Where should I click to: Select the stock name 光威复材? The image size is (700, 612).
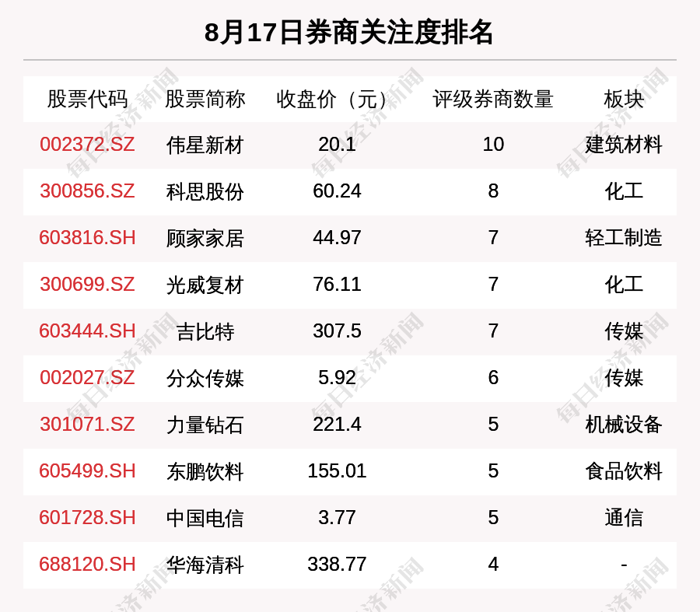[x=205, y=285]
